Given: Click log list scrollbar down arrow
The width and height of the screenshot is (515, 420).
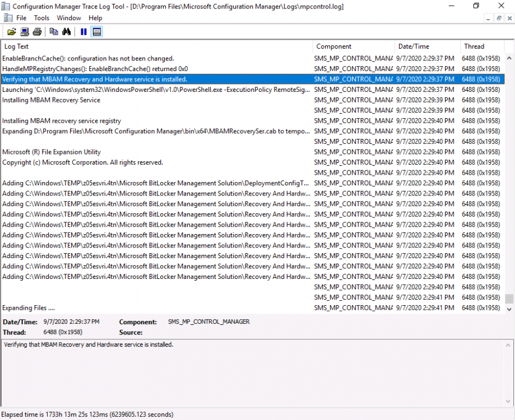Looking at the screenshot, I should [509, 309].
